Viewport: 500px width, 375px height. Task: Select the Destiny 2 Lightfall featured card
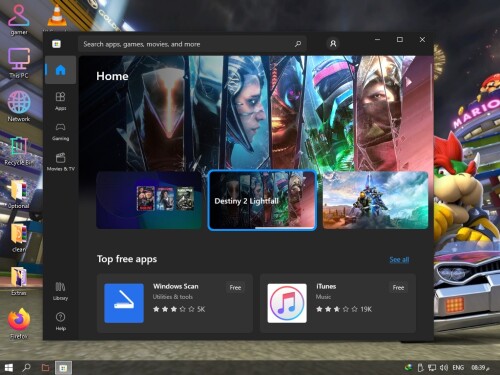tap(262, 200)
